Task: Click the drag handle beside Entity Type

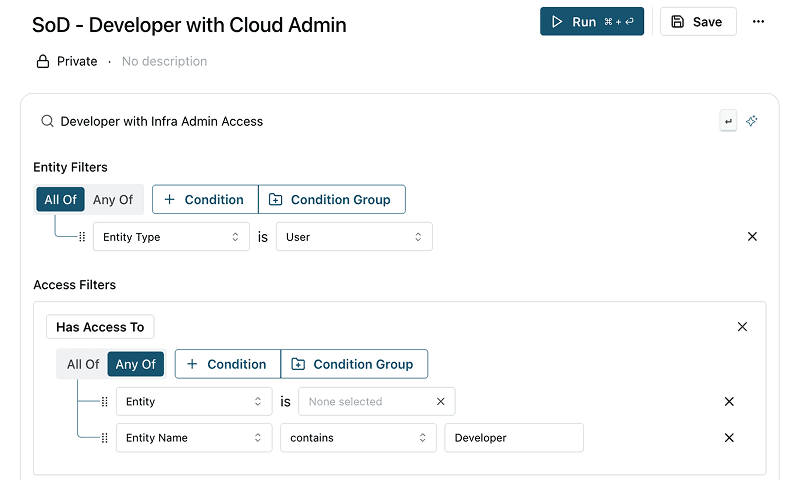Action: point(82,237)
